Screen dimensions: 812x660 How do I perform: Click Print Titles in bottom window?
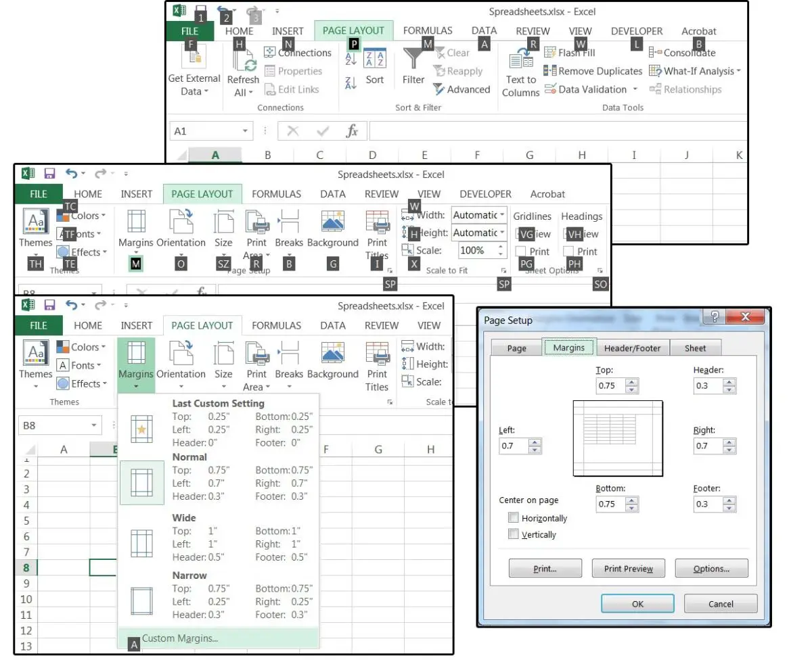tap(377, 367)
